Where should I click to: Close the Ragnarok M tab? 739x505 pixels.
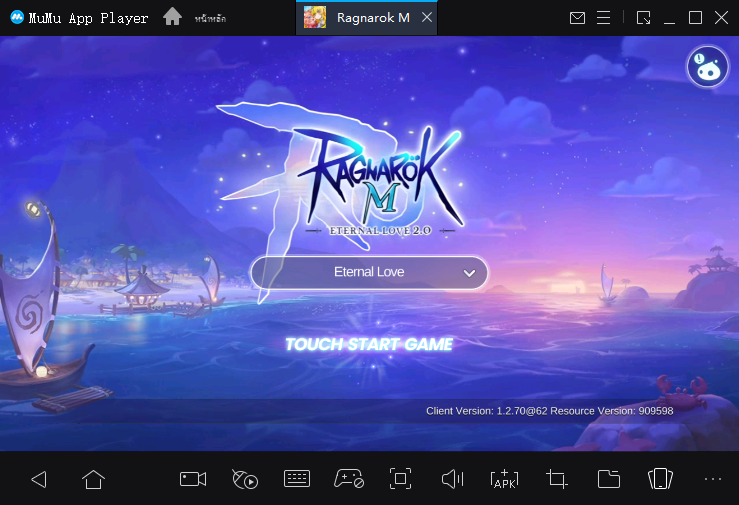427,18
